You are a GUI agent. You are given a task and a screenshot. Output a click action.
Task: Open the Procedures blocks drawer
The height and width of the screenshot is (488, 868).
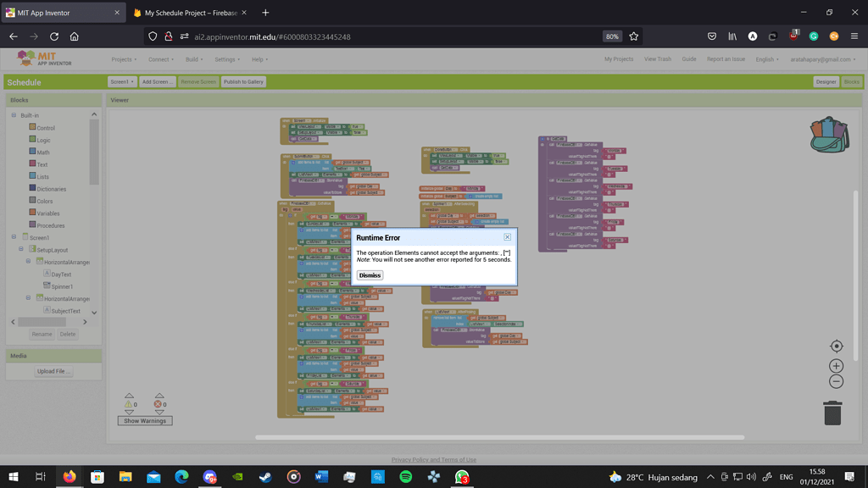(x=31, y=225)
